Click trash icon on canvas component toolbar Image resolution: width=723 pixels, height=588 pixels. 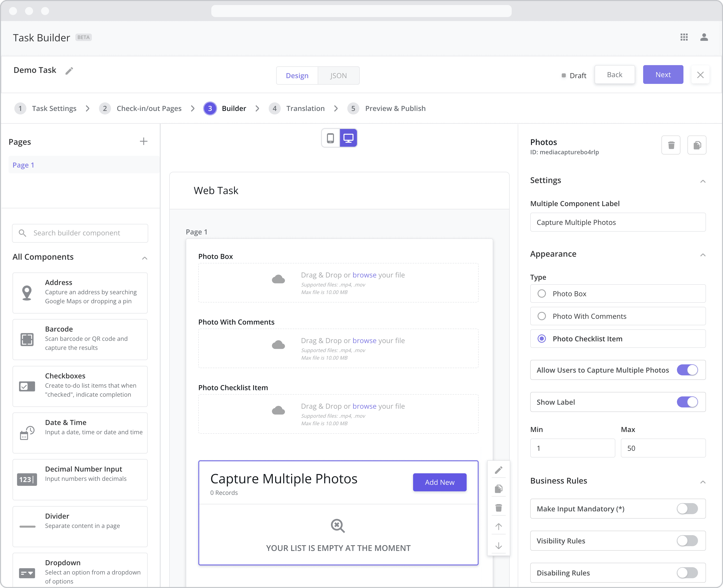tap(498, 508)
